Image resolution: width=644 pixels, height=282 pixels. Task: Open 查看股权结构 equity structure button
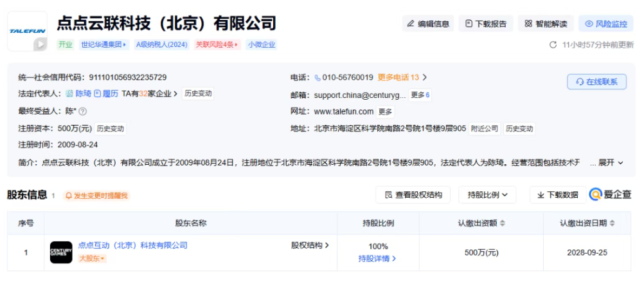[x=413, y=194]
